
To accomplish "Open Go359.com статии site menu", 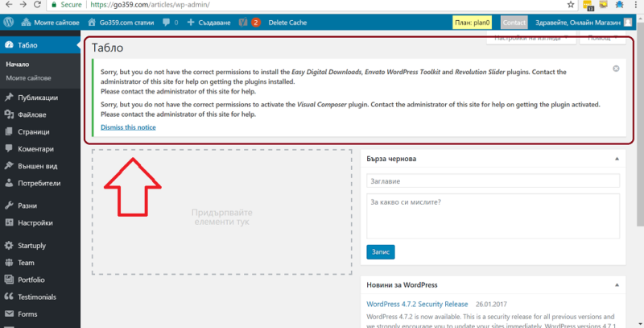I will coord(121,23).
